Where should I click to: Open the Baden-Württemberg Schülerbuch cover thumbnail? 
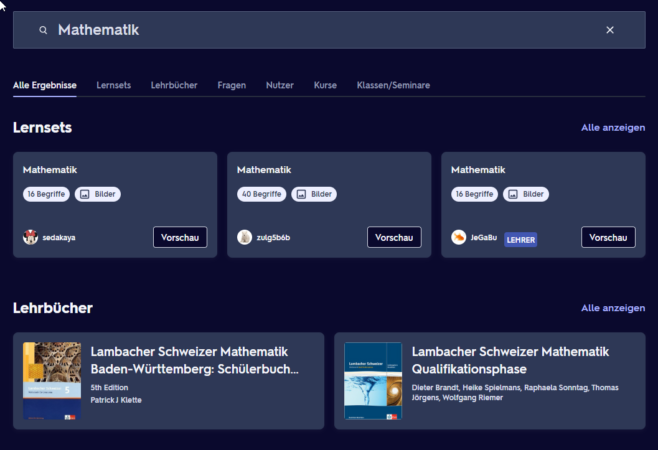click(52, 381)
